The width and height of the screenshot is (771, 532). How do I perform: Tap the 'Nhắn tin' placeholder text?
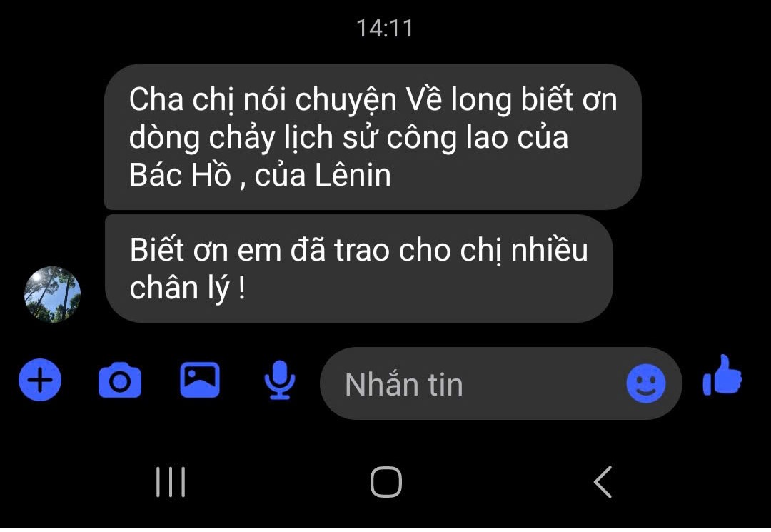[403, 384]
